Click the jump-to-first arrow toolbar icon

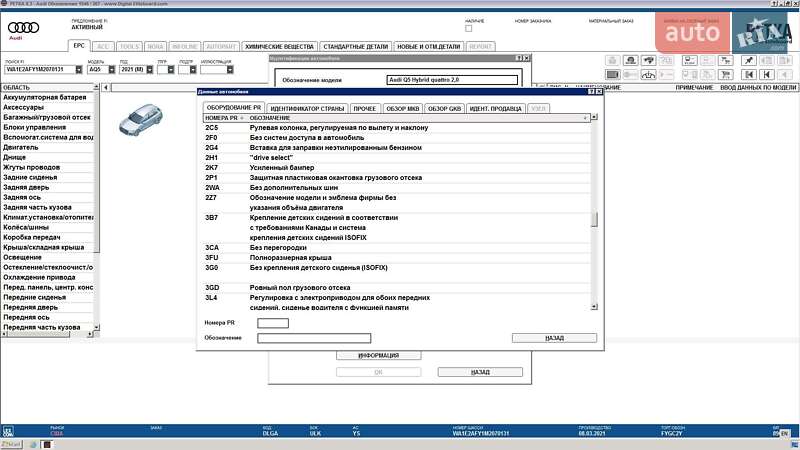point(747,74)
